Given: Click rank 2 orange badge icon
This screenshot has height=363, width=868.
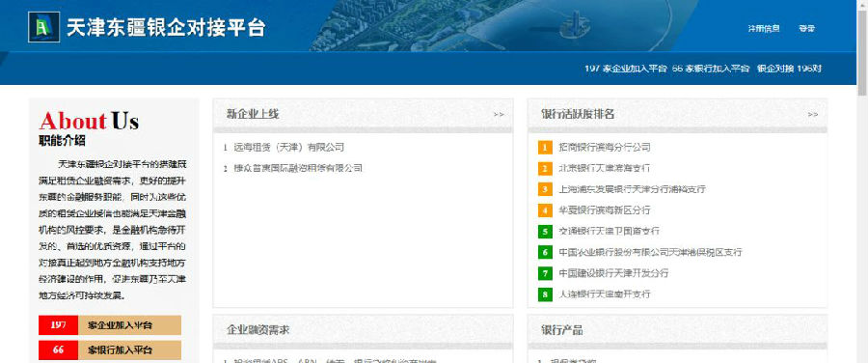Looking at the screenshot, I should click(545, 169).
